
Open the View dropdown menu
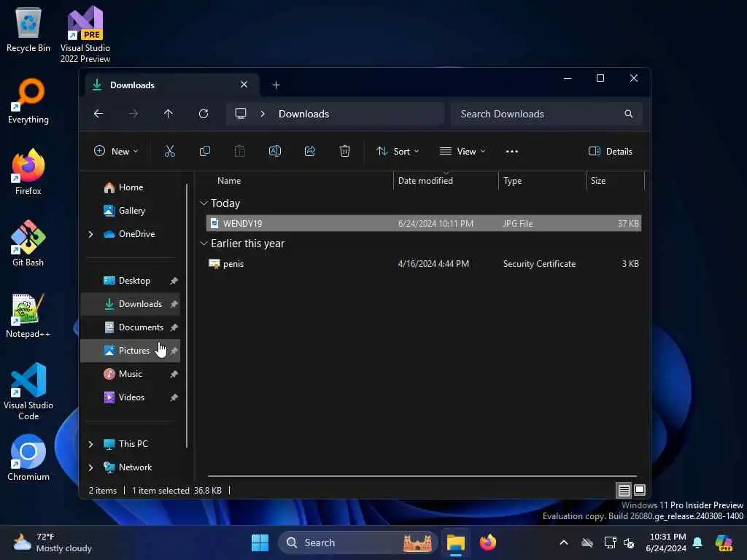462,152
